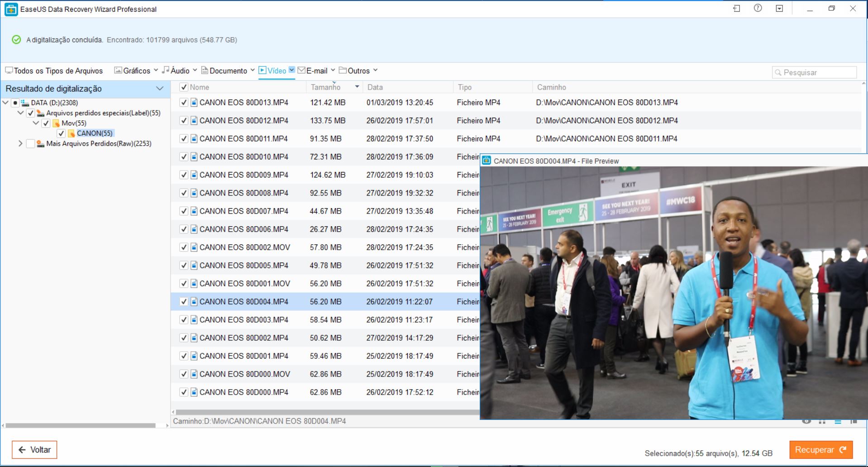Click file icon of CANON EOS 80D000.MOV

pyautogui.click(x=194, y=374)
